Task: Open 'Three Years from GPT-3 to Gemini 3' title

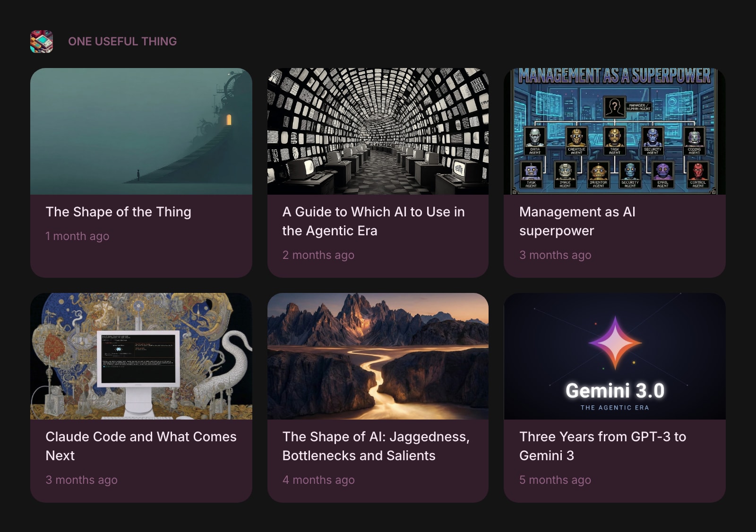Action: point(602,446)
